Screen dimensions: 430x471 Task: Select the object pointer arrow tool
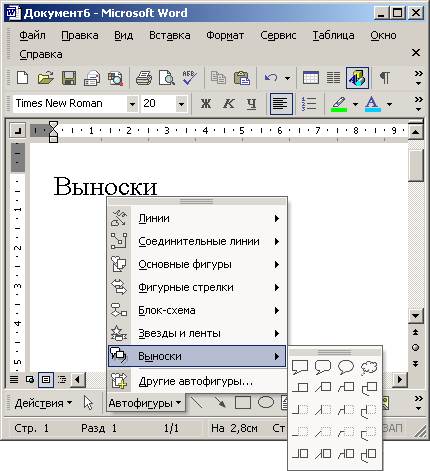(88, 403)
